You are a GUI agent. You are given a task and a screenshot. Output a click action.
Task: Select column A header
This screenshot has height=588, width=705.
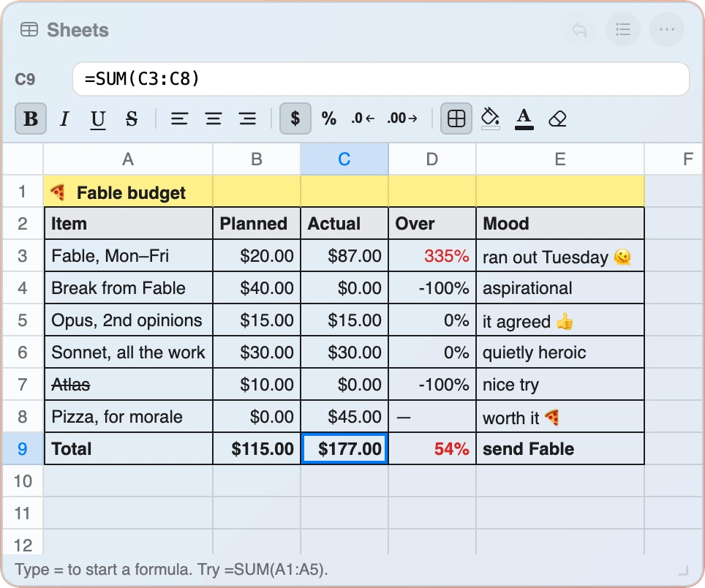(128, 159)
